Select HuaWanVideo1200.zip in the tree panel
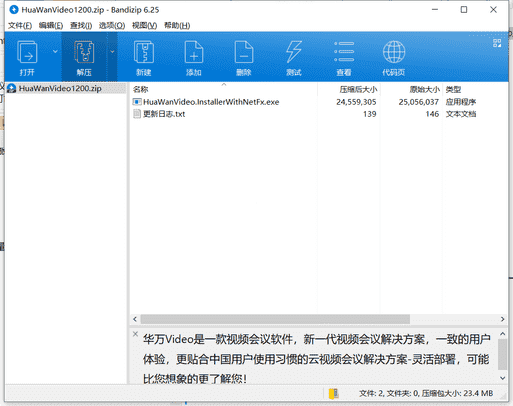 tap(60, 88)
